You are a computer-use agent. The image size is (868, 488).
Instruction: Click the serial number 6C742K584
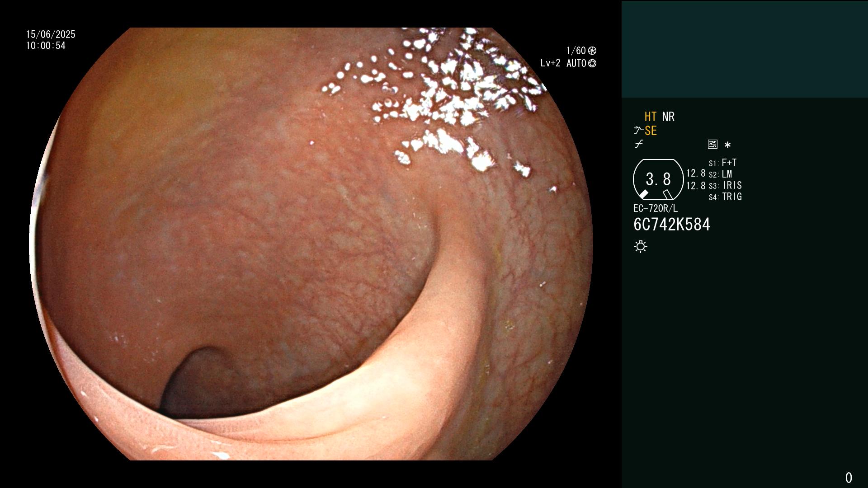[672, 225]
